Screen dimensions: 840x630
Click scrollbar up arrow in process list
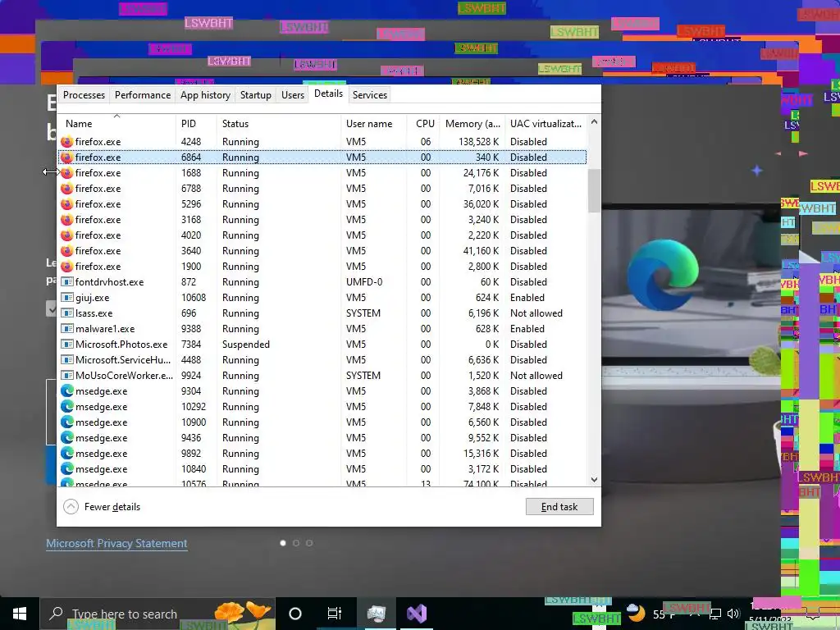594,121
